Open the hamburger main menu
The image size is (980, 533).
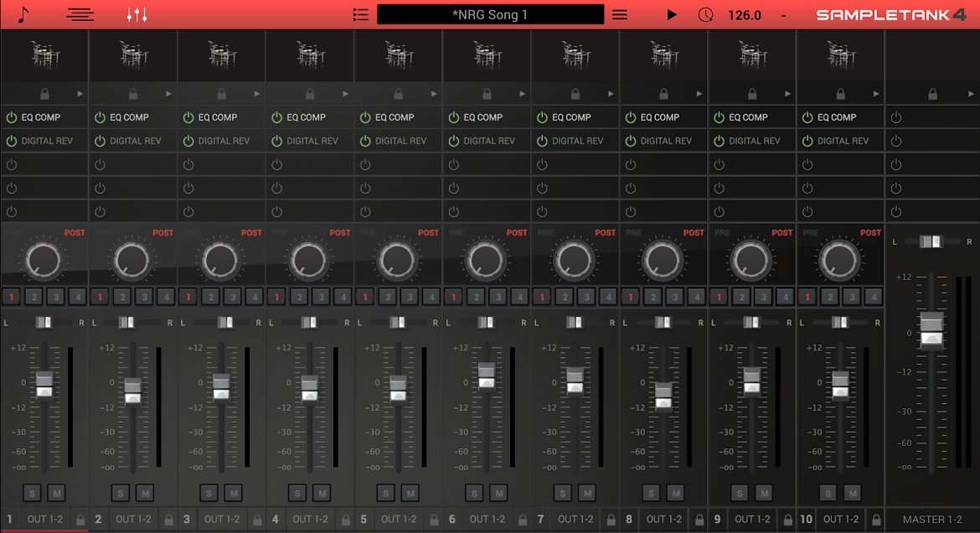pos(619,14)
